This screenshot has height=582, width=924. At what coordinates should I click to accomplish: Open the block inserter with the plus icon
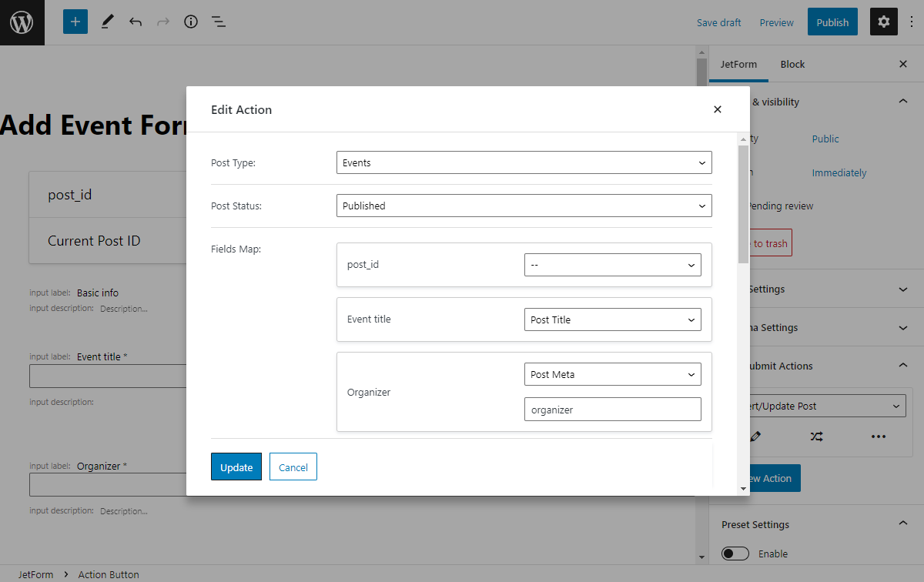coord(75,22)
